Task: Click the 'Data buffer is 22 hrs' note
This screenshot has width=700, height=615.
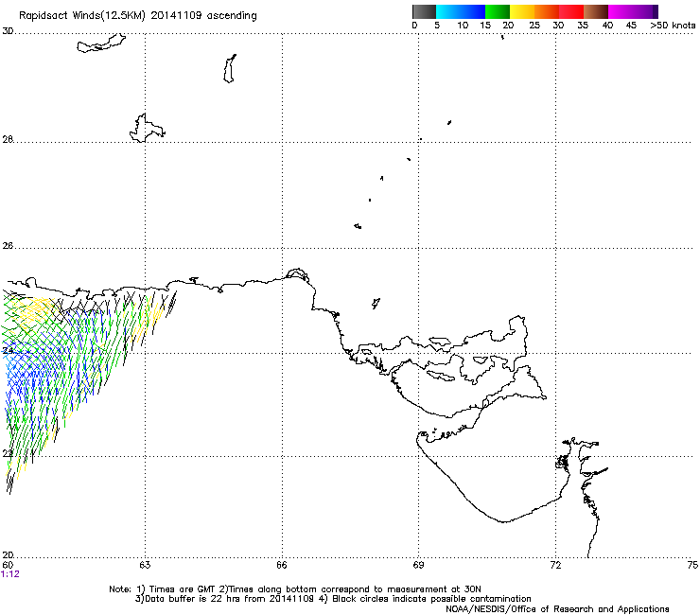Action: pyautogui.click(x=333, y=599)
